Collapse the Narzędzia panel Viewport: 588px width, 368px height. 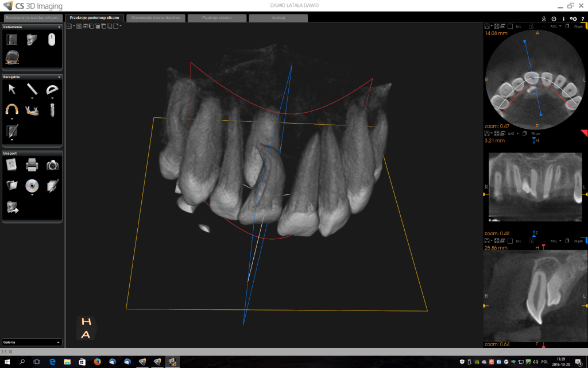59,76
